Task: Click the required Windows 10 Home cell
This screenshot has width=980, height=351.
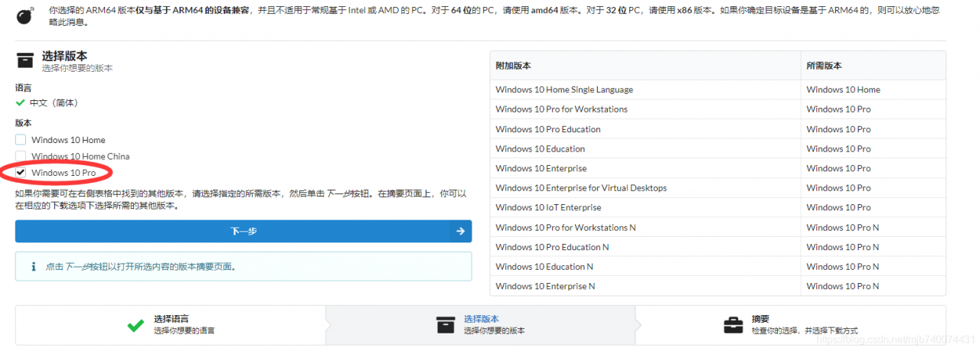Action: pyautogui.click(x=874, y=89)
